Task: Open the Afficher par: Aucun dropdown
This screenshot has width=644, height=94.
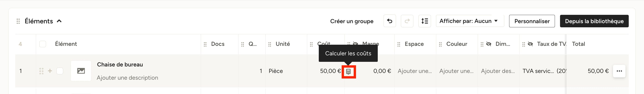Action: (x=470, y=21)
